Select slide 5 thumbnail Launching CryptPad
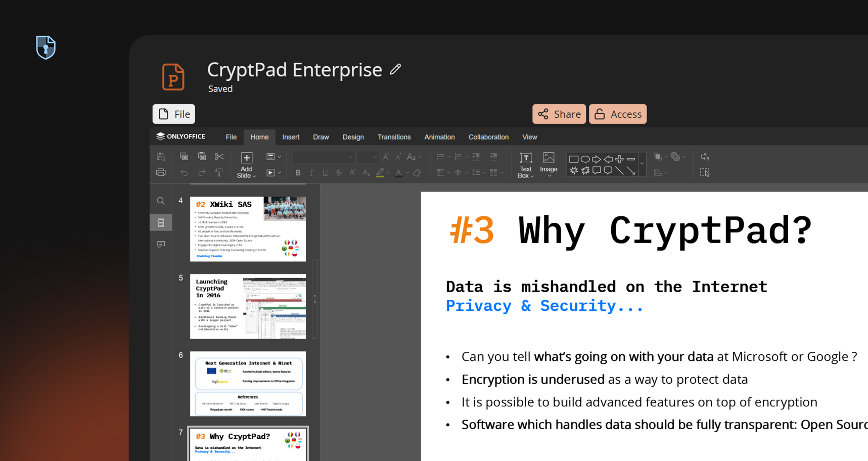This screenshot has height=461, width=868. (x=248, y=306)
